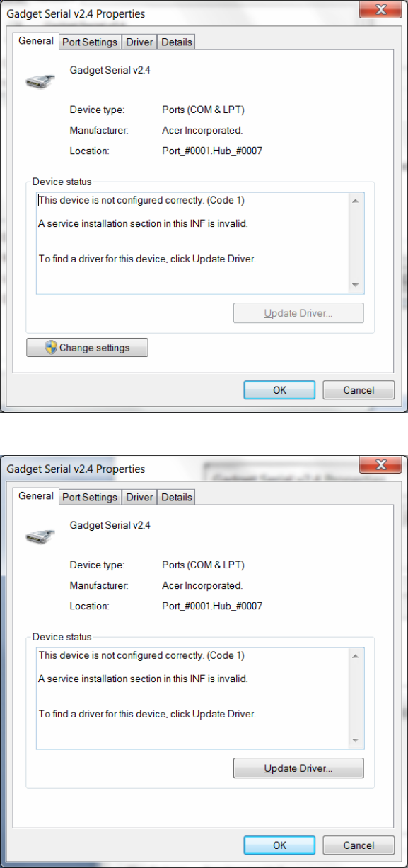Click the enabled Update Driver button
Screen dimensions: 408x868
pos(298,768)
